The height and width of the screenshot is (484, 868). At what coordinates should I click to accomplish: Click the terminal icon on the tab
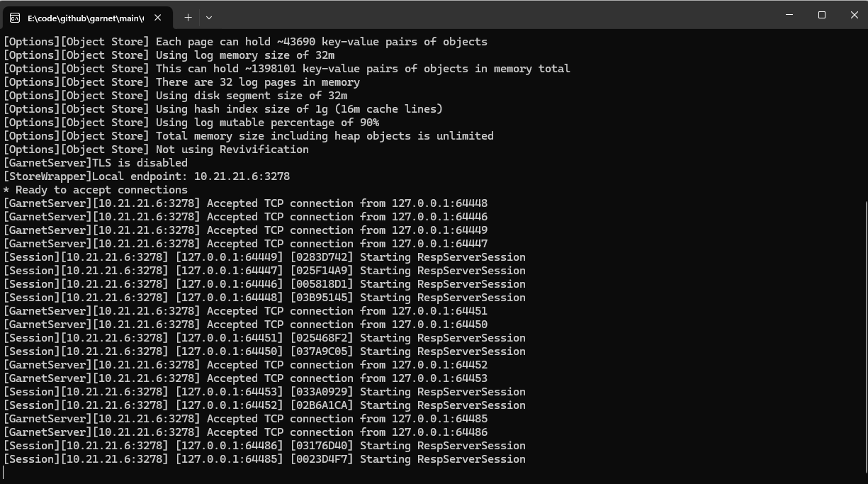coord(15,18)
